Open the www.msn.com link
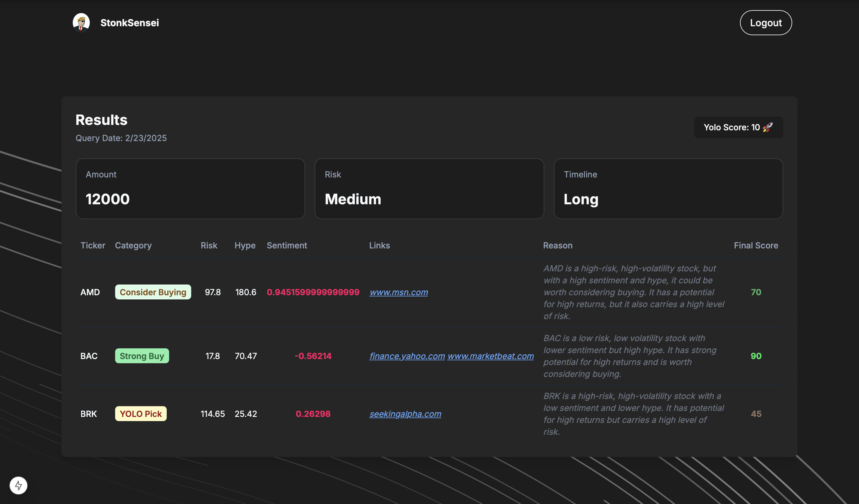This screenshot has height=504, width=859. [398, 292]
